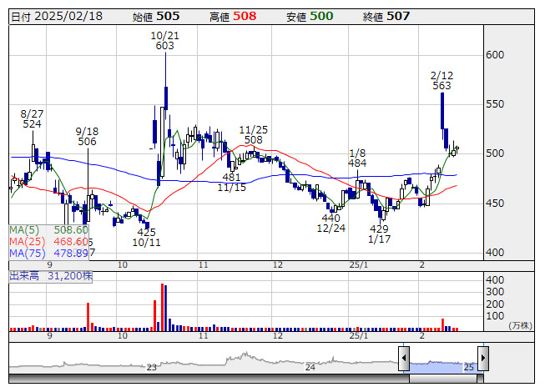Click the year 23 marker in navigator
Viewport: 545px width, 392px height.
click(152, 367)
